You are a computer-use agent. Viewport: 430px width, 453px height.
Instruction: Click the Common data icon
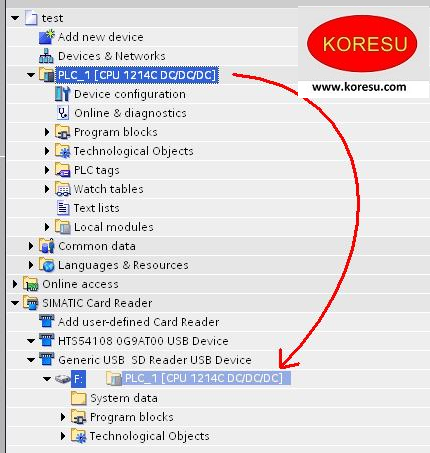tap(46, 246)
